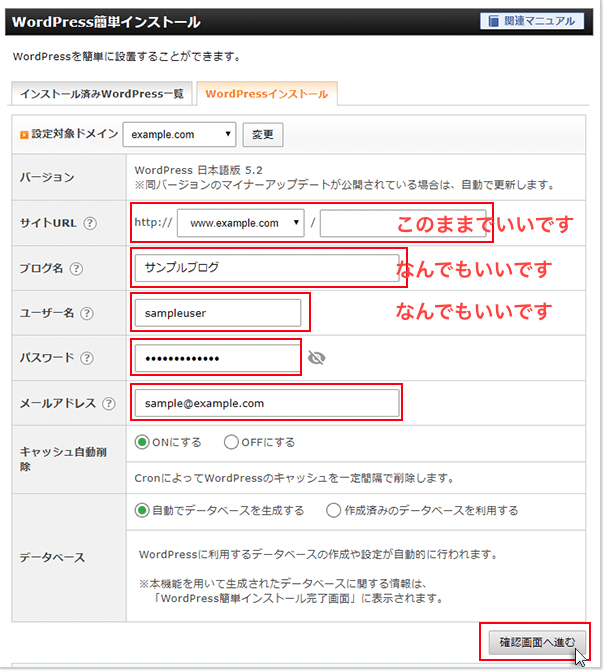Choose 作成済みのデータベースを利用する radio button
Image resolution: width=604 pixels, height=671 pixels.
333,511
